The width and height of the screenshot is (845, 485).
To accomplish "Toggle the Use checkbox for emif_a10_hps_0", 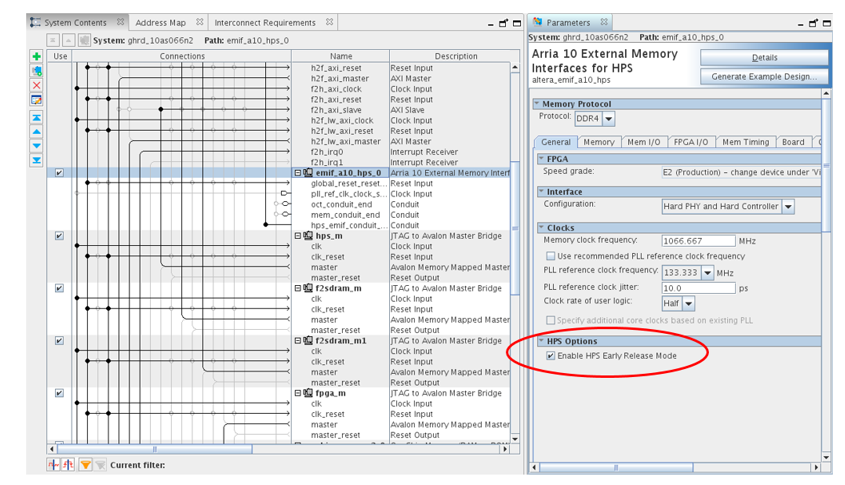I will point(59,173).
